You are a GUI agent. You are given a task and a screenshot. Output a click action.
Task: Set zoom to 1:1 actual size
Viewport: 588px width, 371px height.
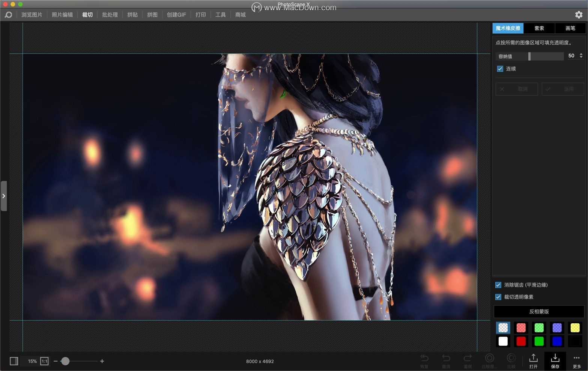(x=44, y=361)
